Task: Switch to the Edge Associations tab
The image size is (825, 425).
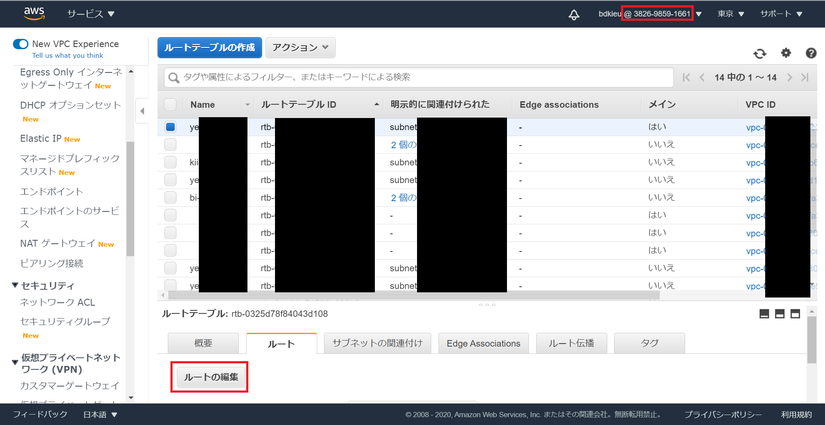Action: point(484,343)
